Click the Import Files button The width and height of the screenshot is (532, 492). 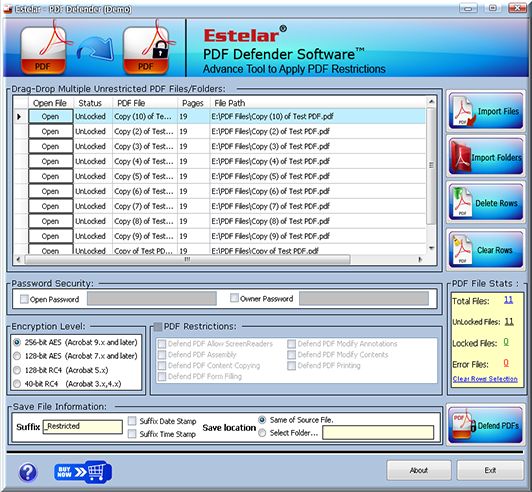(x=486, y=111)
